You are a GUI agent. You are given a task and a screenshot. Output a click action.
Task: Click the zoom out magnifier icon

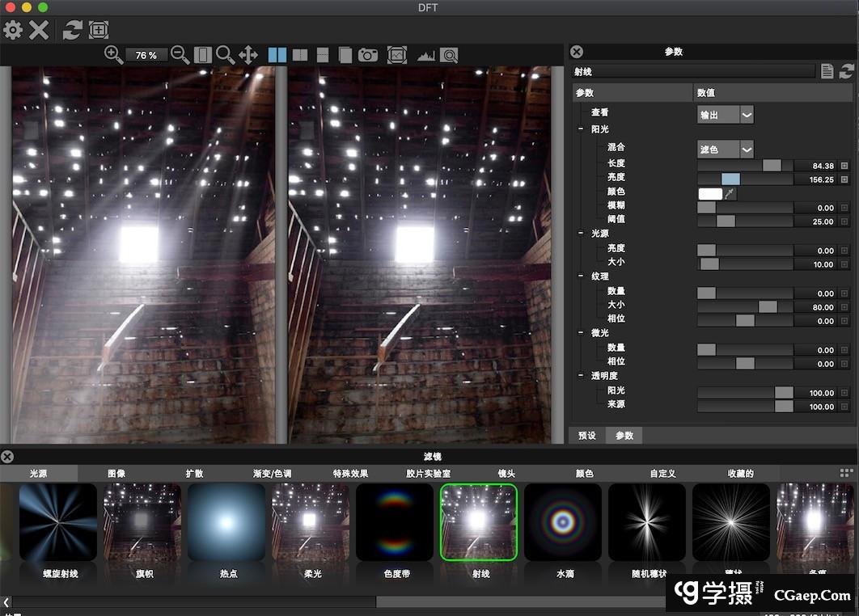[x=180, y=55]
